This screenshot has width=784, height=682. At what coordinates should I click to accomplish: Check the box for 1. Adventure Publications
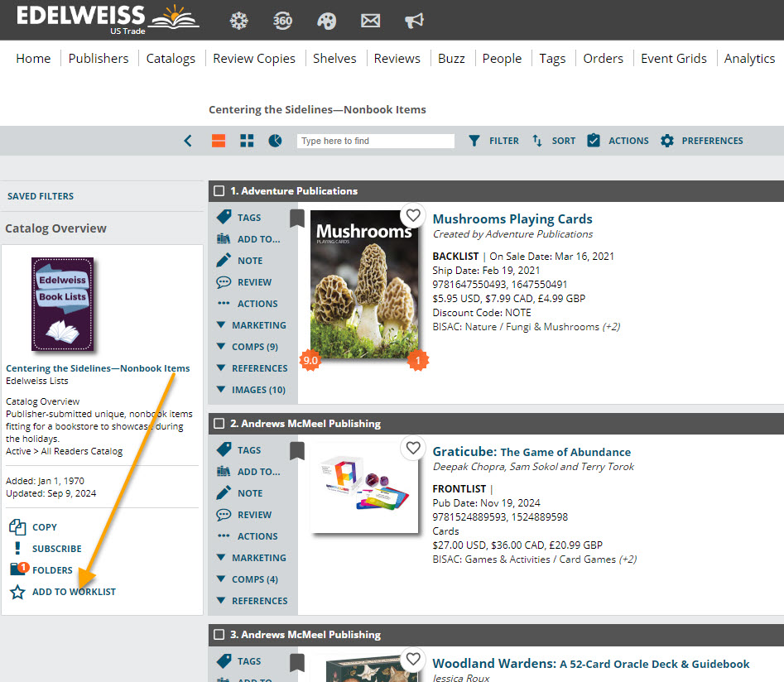click(x=219, y=191)
